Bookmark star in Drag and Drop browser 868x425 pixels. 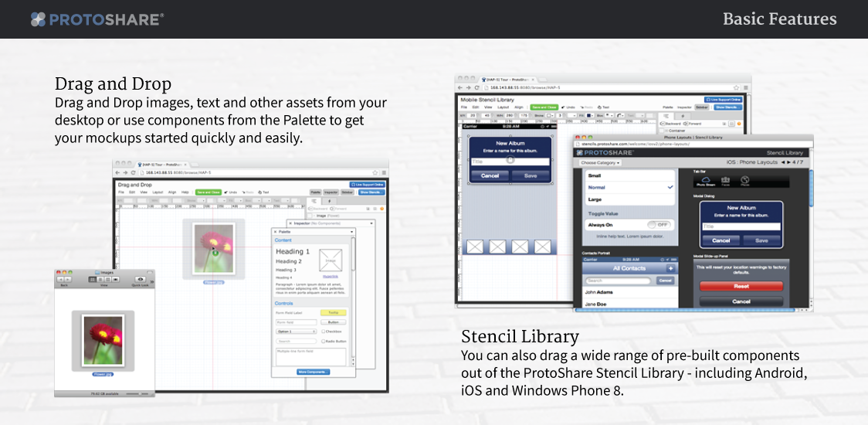tap(375, 172)
